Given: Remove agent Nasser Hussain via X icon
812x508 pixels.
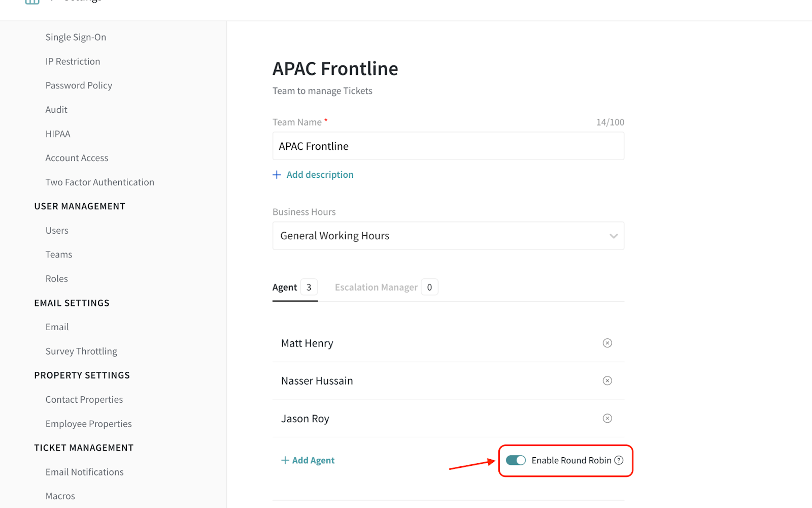Looking at the screenshot, I should tap(607, 381).
